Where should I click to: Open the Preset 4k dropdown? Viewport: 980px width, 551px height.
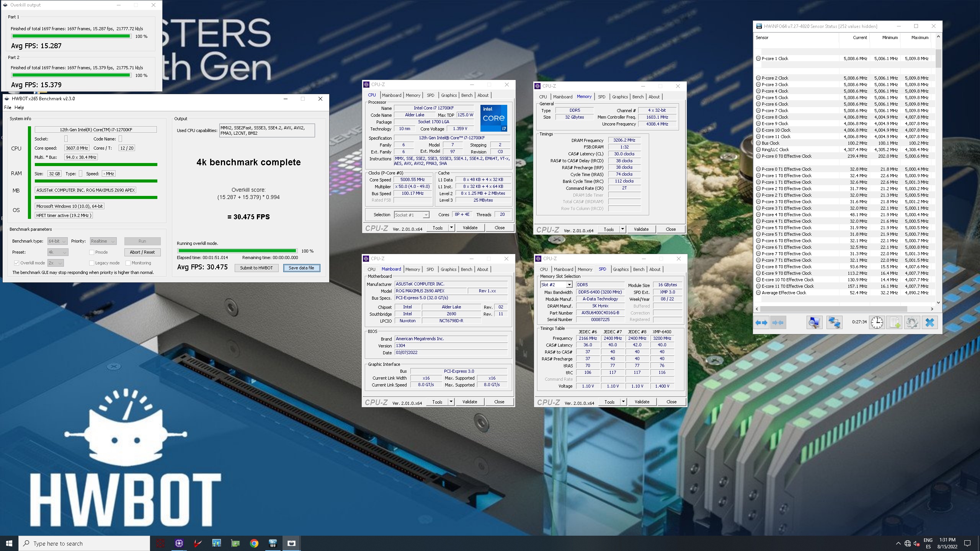(x=58, y=252)
